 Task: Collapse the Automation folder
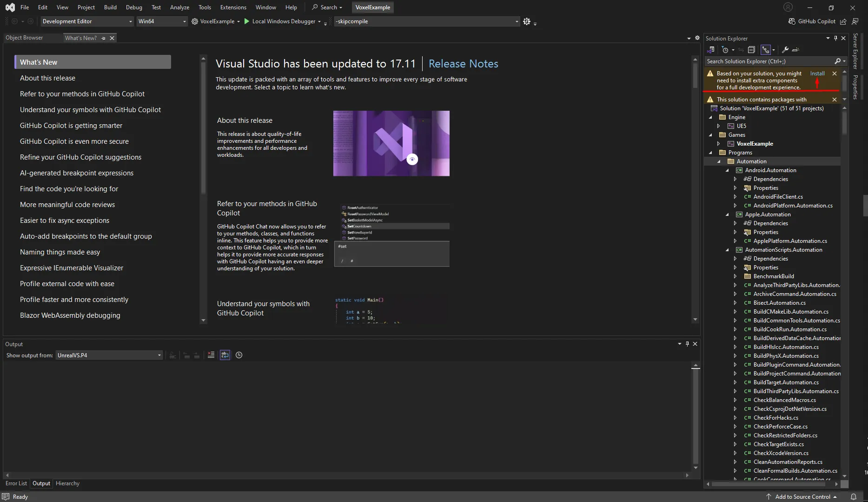pos(719,161)
